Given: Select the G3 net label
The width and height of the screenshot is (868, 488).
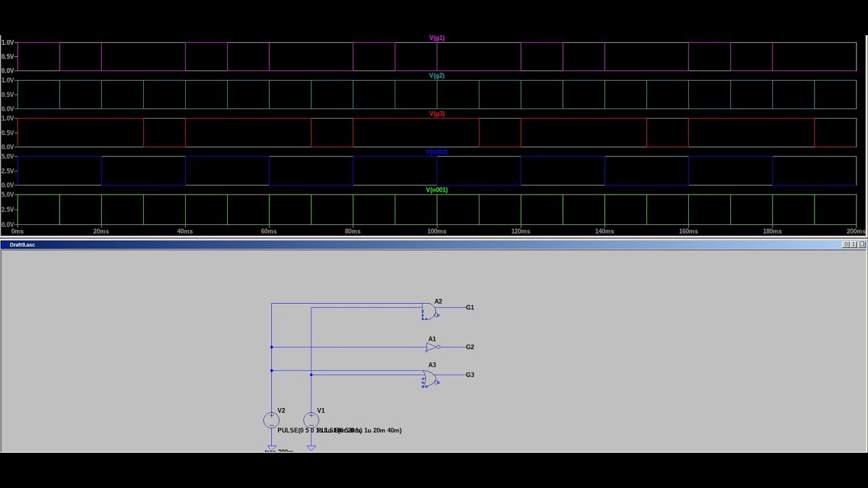Looking at the screenshot, I should pyautogui.click(x=470, y=375).
